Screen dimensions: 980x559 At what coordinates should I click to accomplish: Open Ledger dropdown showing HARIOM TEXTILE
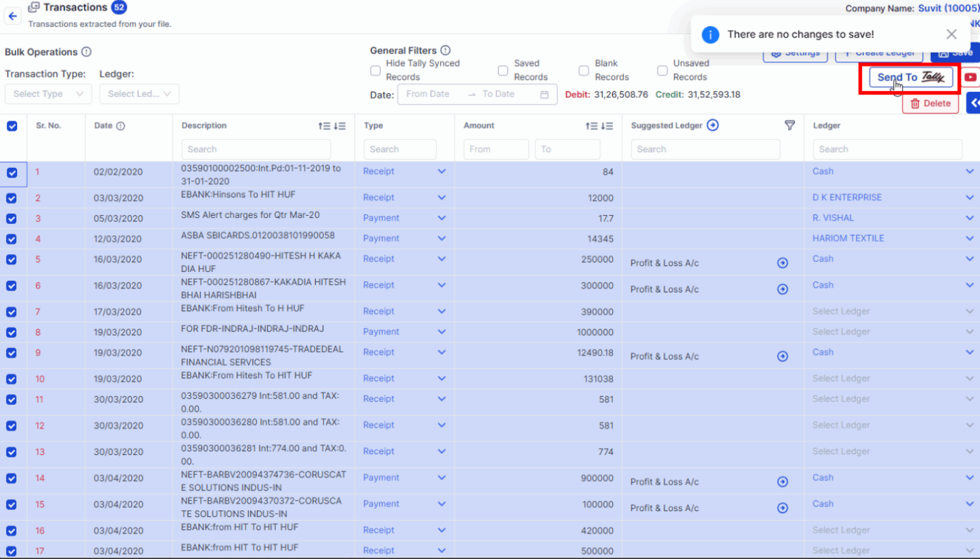coord(892,238)
